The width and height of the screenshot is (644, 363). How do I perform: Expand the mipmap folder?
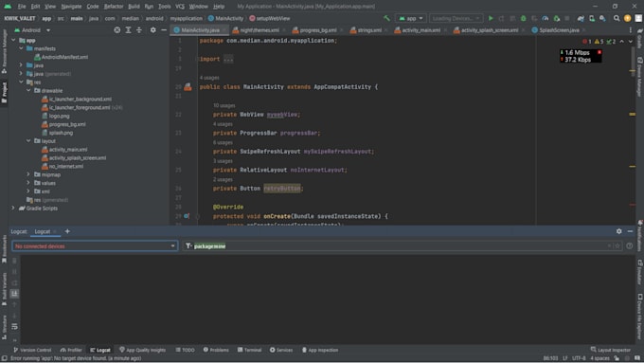pos(28,174)
